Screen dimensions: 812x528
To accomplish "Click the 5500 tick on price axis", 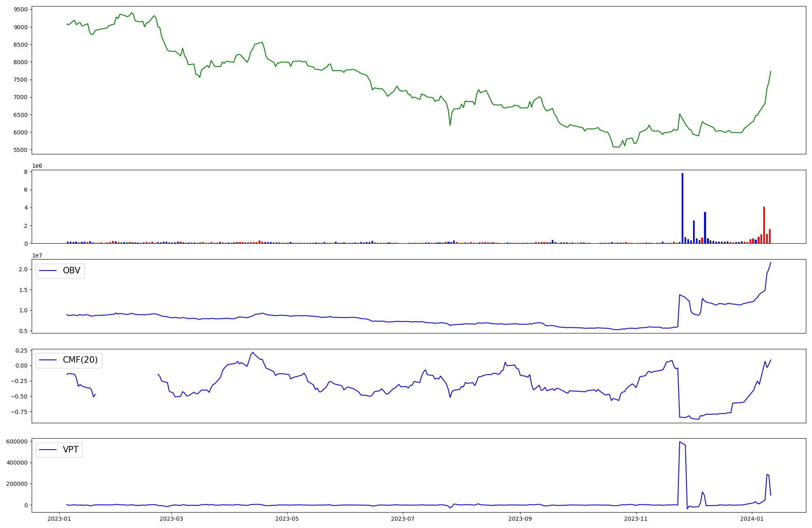I will tap(20, 150).
